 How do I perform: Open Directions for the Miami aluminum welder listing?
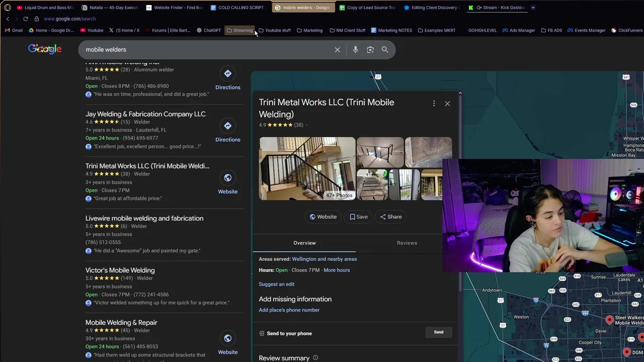coord(228,79)
